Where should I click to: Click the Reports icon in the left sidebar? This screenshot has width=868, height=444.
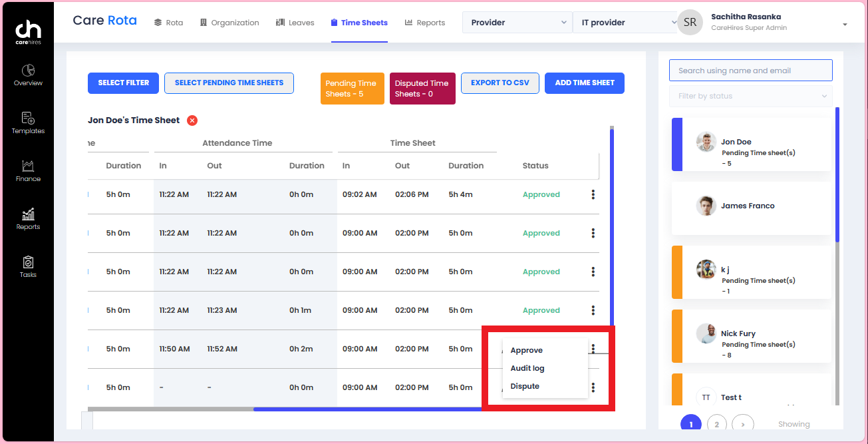click(27, 218)
